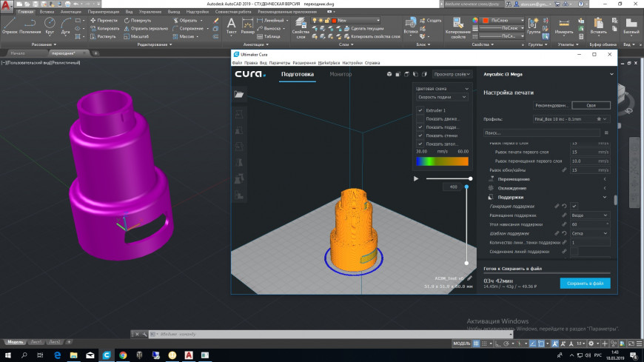The image size is (644, 362).
Task: Open the settings search hamburger menu icon
Action: [x=607, y=133]
